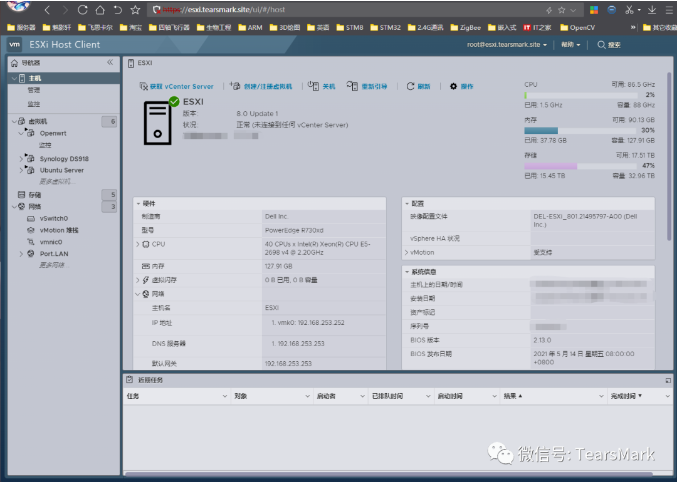Viewport: 677px width, 482px height.
Task: Click the Virtual Machines icon in navigator
Action: pyautogui.click(x=22, y=121)
